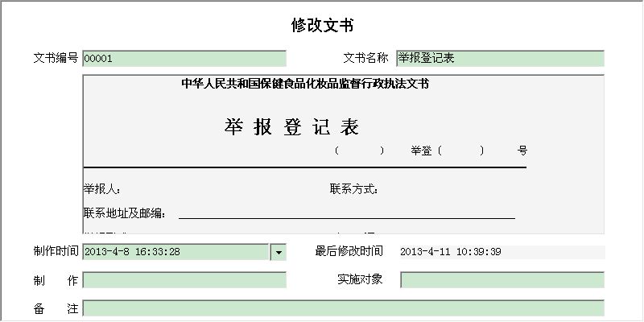Click the 文书名称 field showing 举报登记表
644x322 pixels.
[x=500, y=58]
